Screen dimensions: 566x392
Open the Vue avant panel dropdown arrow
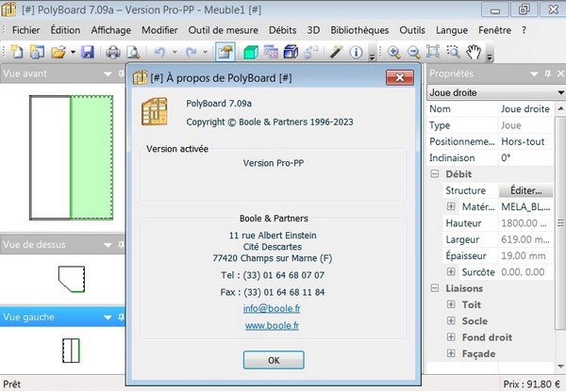coord(108,73)
